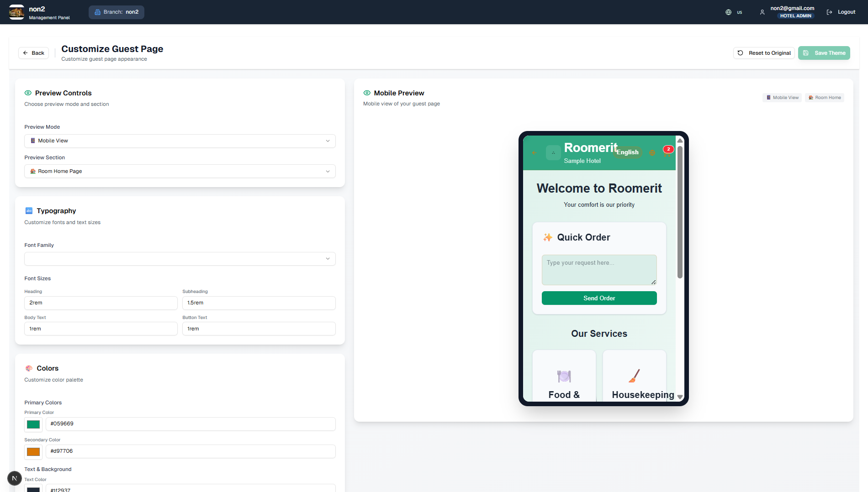Image resolution: width=868 pixels, height=492 pixels.
Task: Open the Font Family dropdown
Action: pos(180,259)
